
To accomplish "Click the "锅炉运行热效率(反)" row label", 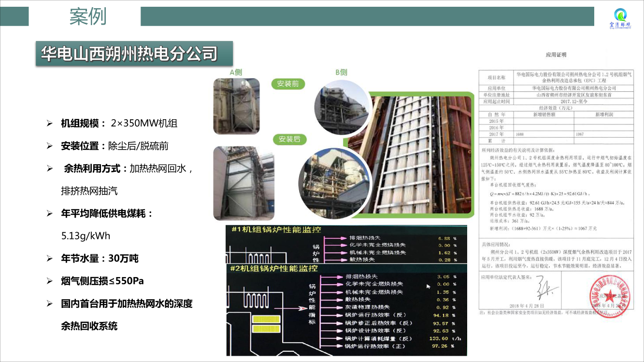I will [376, 315].
